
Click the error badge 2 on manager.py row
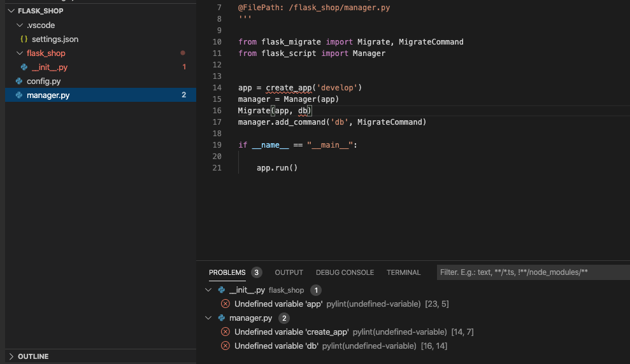pos(183,95)
